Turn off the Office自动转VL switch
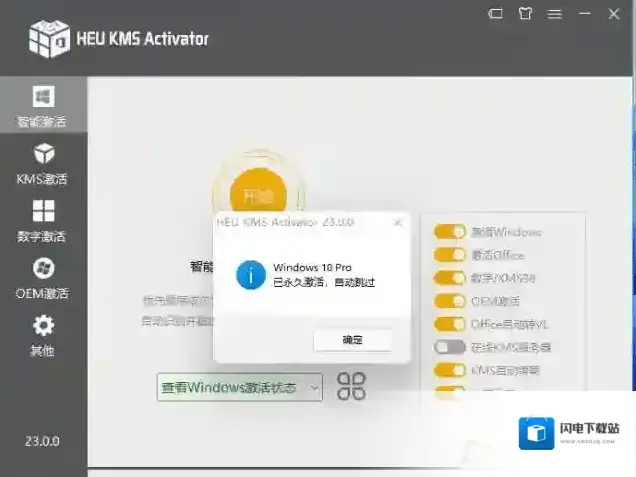This screenshot has width=636, height=477. (x=450, y=324)
